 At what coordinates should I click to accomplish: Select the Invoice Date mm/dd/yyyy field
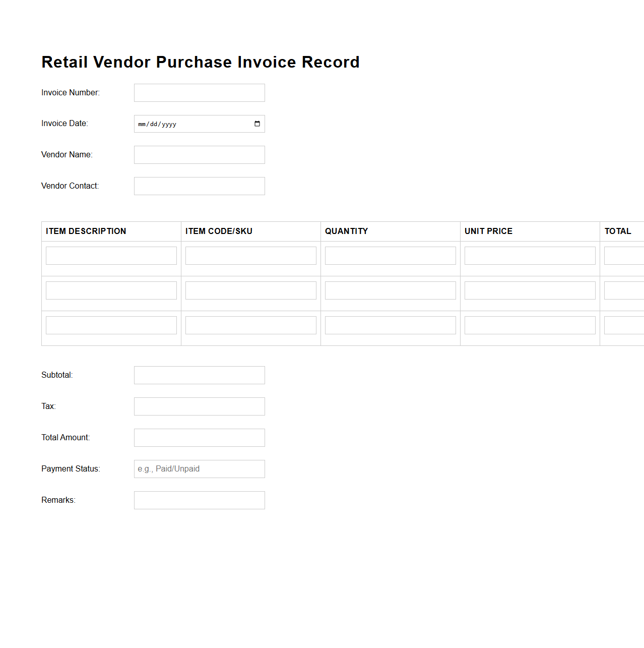(191, 124)
